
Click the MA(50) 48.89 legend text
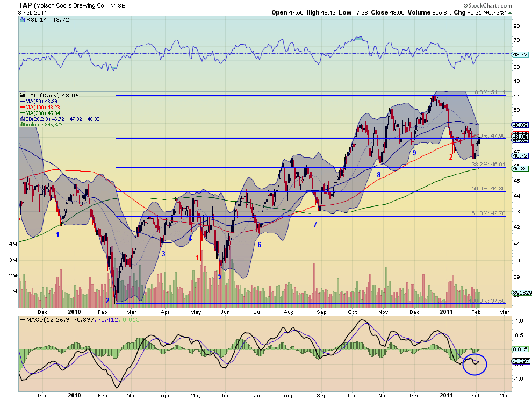coord(41,102)
